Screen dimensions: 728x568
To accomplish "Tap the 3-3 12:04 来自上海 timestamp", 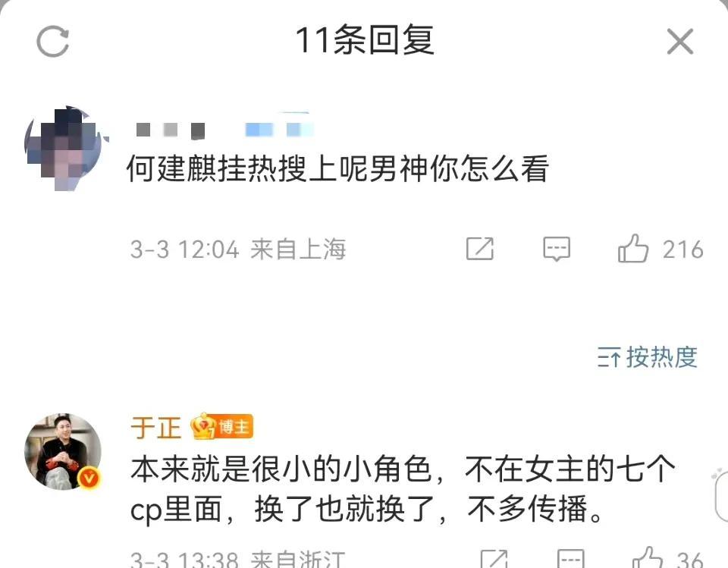I will tap(238, 249).
